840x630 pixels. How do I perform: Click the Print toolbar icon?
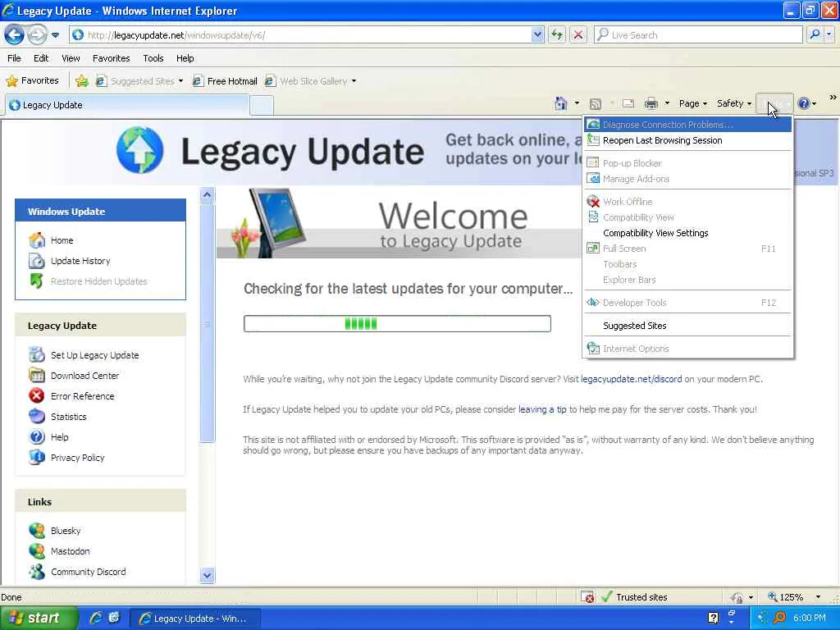tap(651, 103)
